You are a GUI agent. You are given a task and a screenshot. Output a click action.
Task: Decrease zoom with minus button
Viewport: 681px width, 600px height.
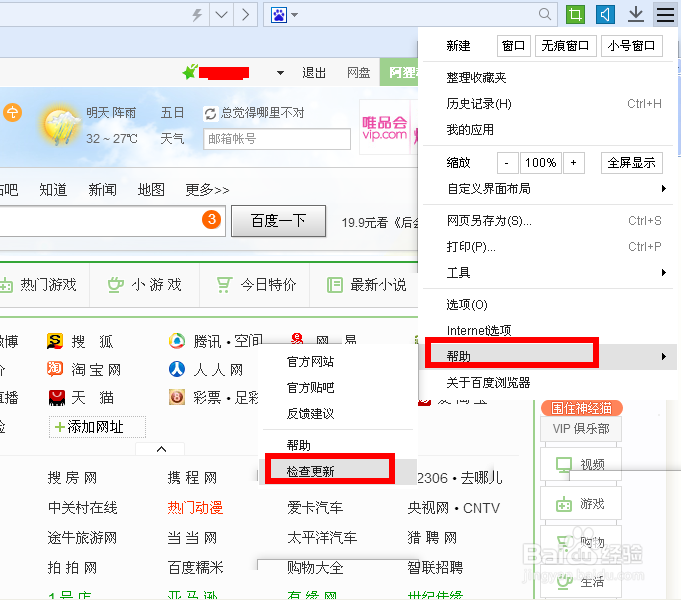pos(507,163)
